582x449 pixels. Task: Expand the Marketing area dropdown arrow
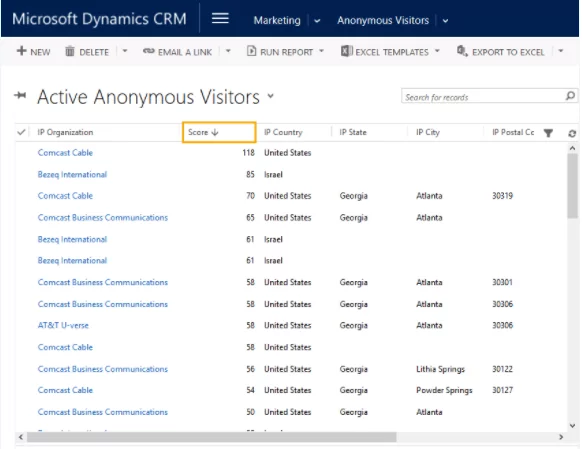[317, 21]
